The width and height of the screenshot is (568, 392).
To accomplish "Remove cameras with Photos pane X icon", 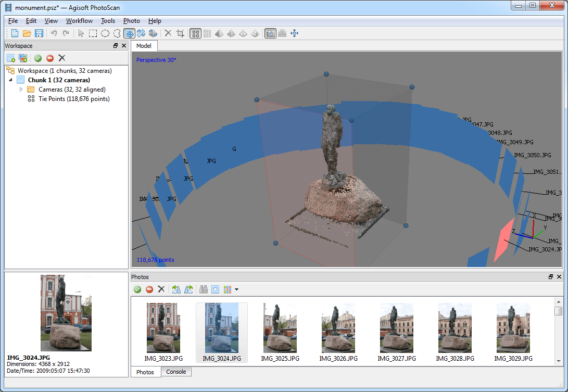I will (x=161, y=289).
